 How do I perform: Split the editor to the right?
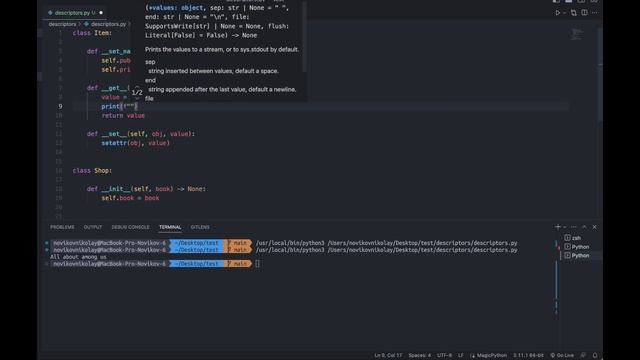pos(584,13)
